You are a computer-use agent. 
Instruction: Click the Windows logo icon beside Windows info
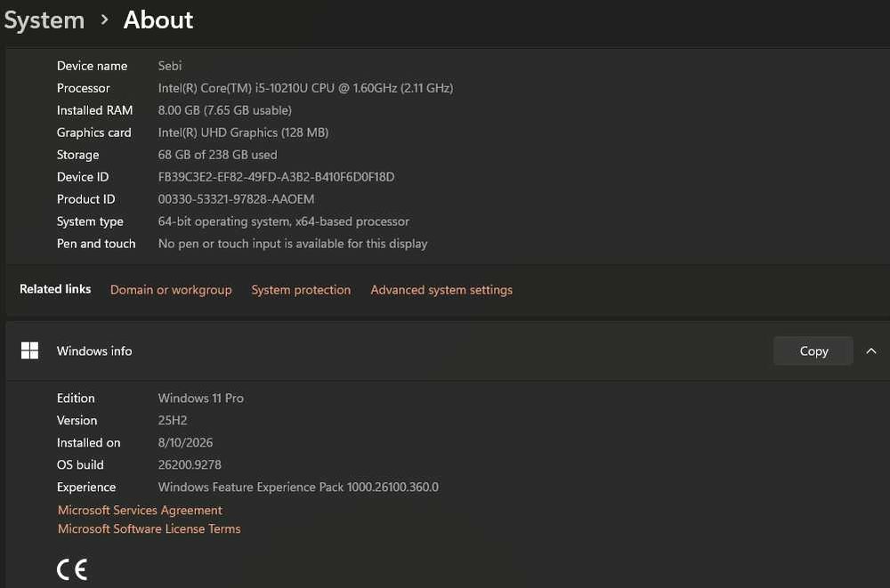[x=29, y=350]
